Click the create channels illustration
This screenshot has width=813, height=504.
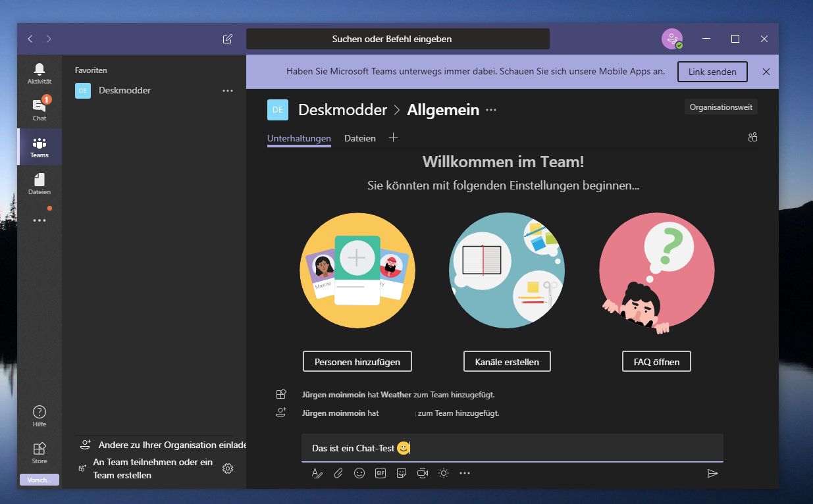click(x=507, y=270)
